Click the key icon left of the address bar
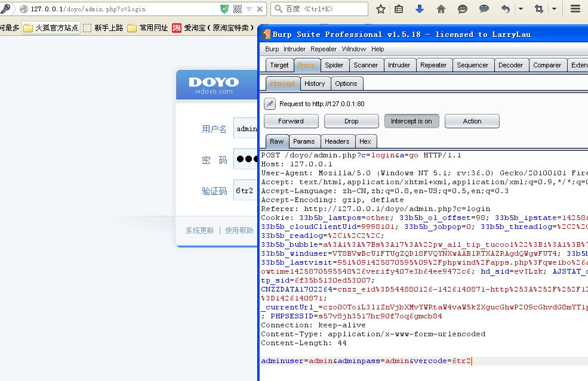 (x=5, y=9)
